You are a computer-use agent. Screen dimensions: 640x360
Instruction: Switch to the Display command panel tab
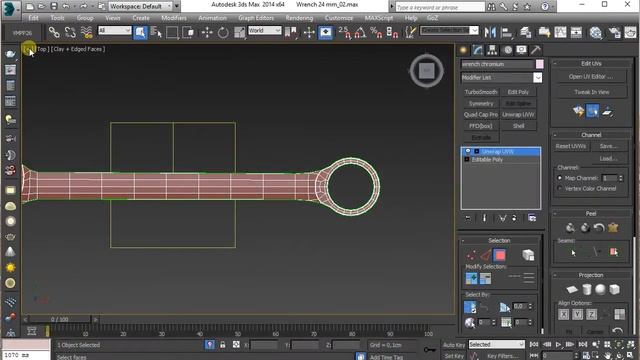click(521, 50)
